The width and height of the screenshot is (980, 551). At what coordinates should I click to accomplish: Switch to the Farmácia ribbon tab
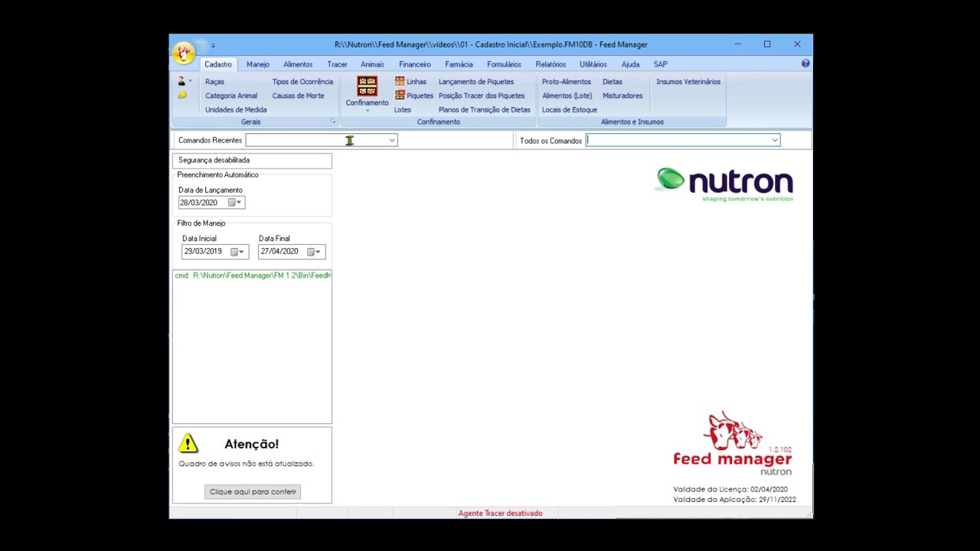tap(459, 64)
